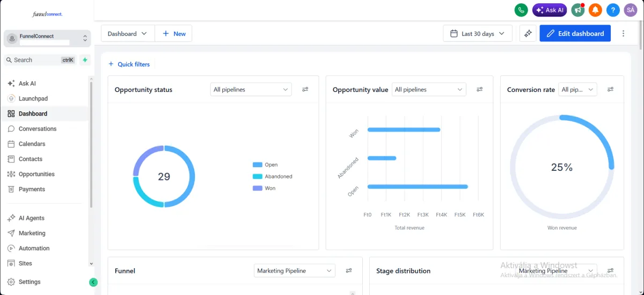Image resolution: width=644 pixels, height=295 pixels.
Task: Open the Funnel Marketing Pipeline dropdown
Action: tap(294, 271)
